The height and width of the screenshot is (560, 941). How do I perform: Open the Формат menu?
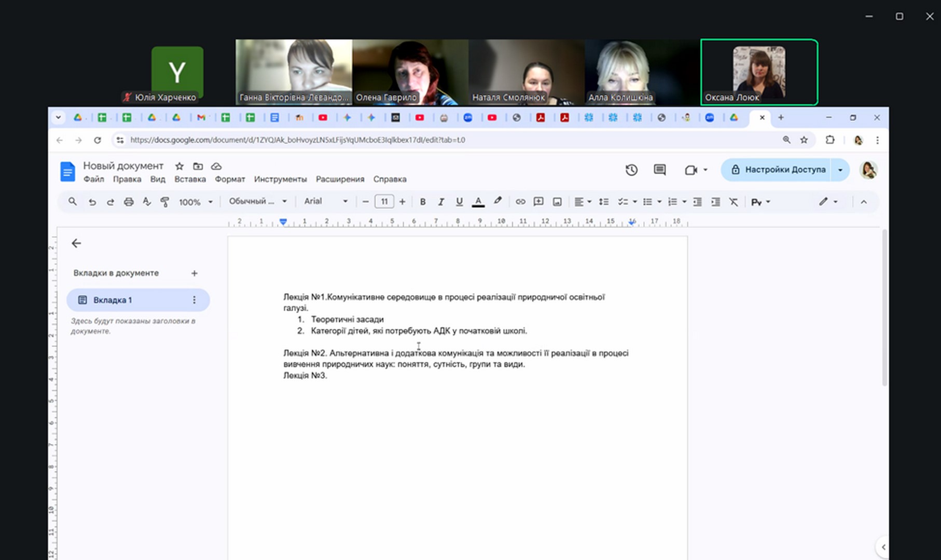point(230,179)
